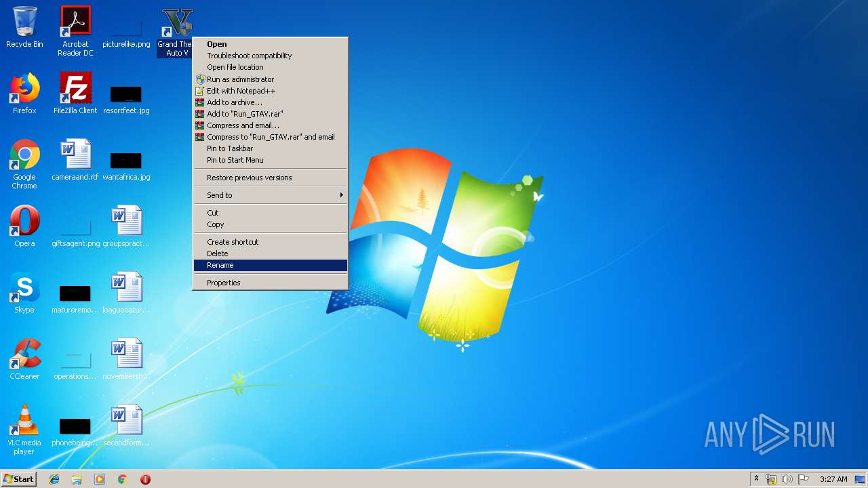Choose Run as administrator
This screenshot has height=488, width=868.
pyautogui.click(x=271, y=79)
